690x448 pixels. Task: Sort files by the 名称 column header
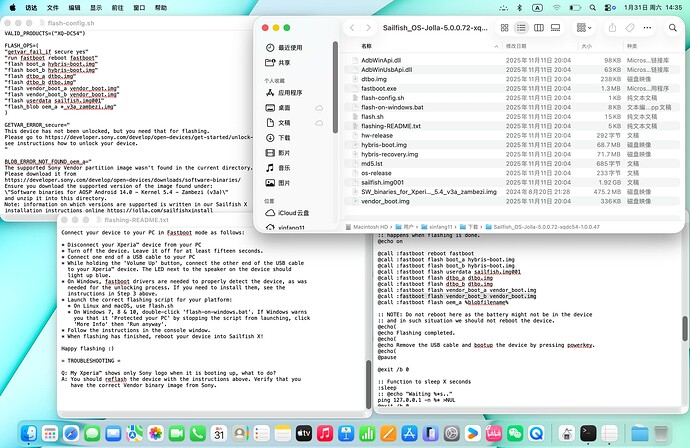pos(367,46)
